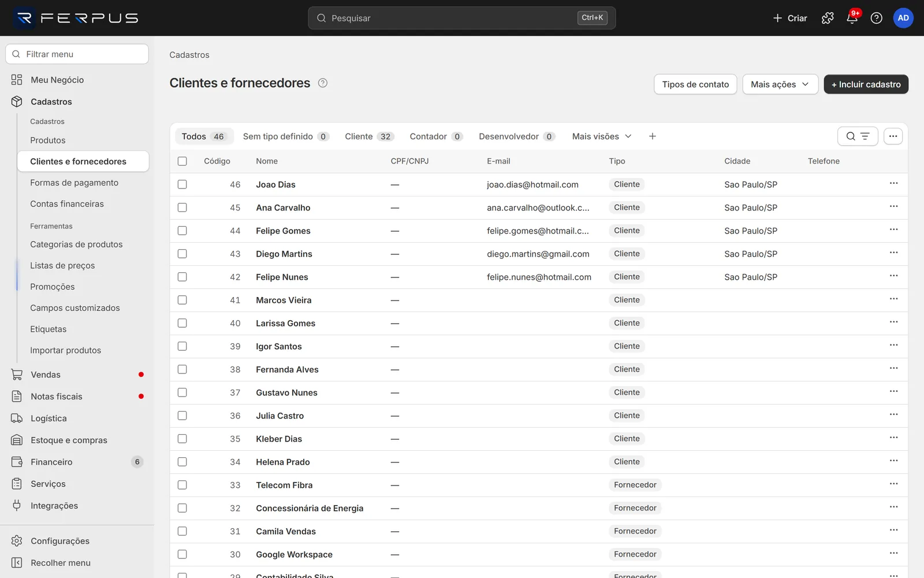The width and height of the screenshot is (924, 578).
Task: Open the help question mark icon in top bar
Action: tap(876, 18)
